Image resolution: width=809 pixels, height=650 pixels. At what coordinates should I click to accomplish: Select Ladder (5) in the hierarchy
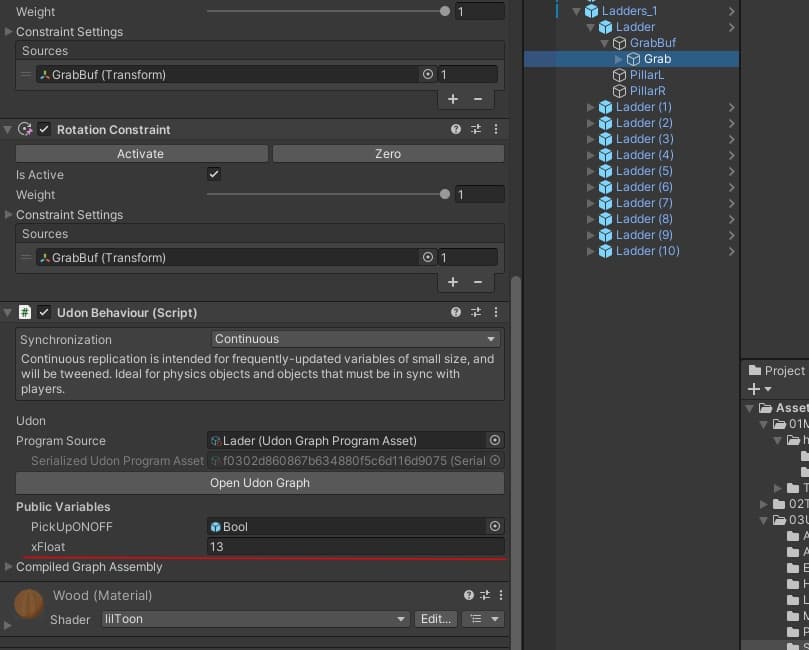[643, 171]
